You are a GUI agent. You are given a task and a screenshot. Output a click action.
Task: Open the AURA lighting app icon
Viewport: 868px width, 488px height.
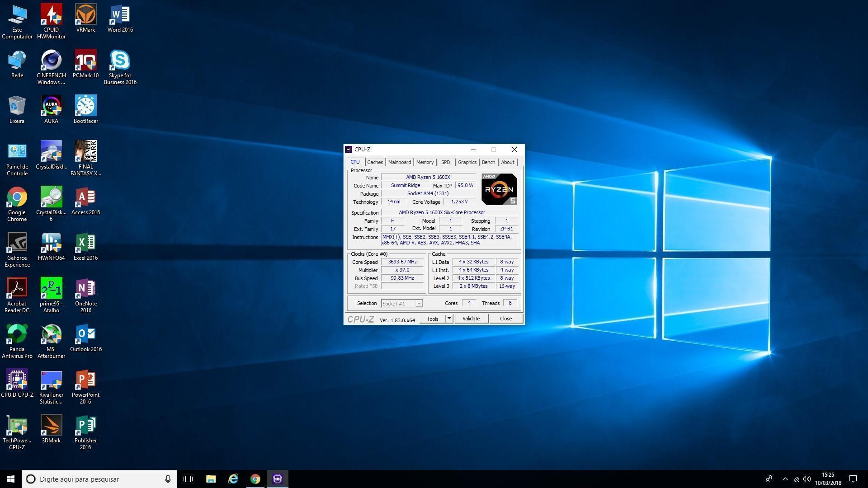click(x=51, y=109)
